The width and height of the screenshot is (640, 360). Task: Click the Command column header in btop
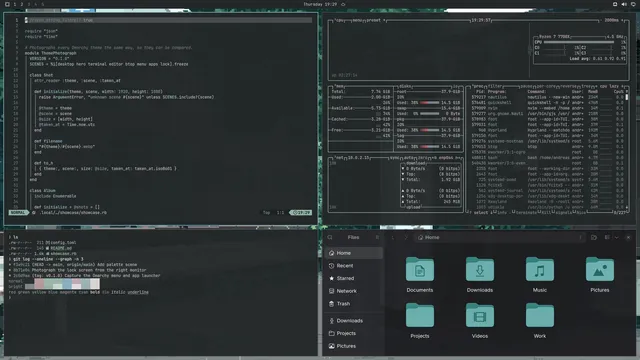pyautogui.click(x=537, y=91)
